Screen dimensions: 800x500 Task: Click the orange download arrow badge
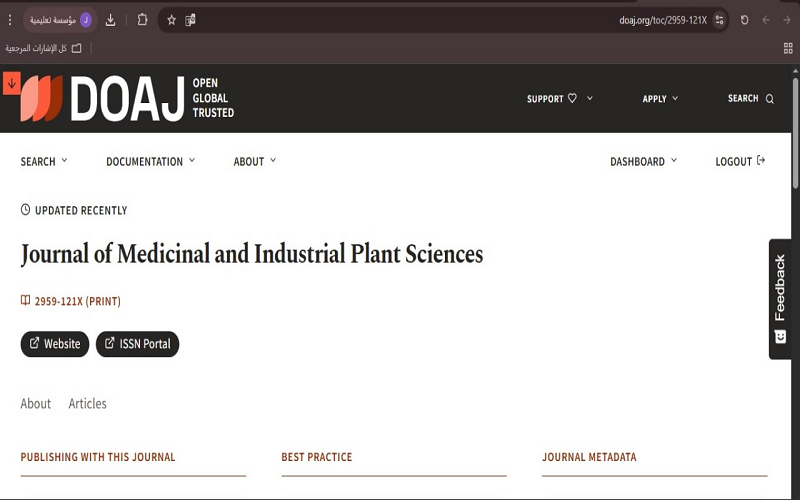(x=11, y=84)
